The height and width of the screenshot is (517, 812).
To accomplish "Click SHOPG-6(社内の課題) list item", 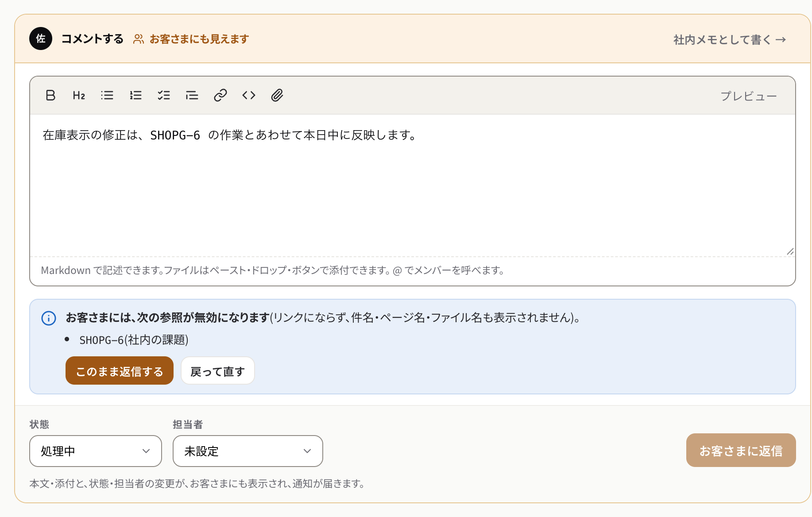I will (134, 340).
